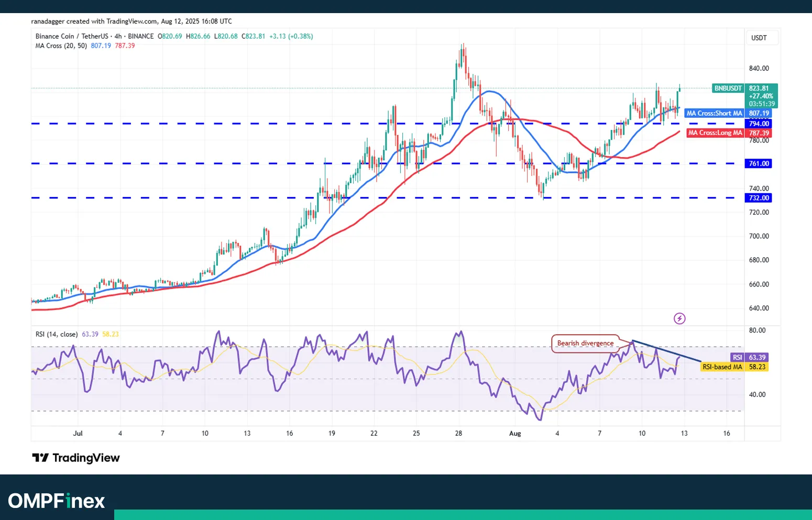
Task: Click the 80.00 RSI axis label
Action: point(757,330)
